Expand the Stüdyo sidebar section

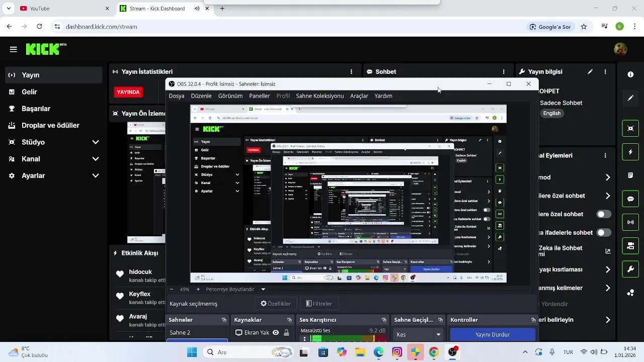(96, 142)
